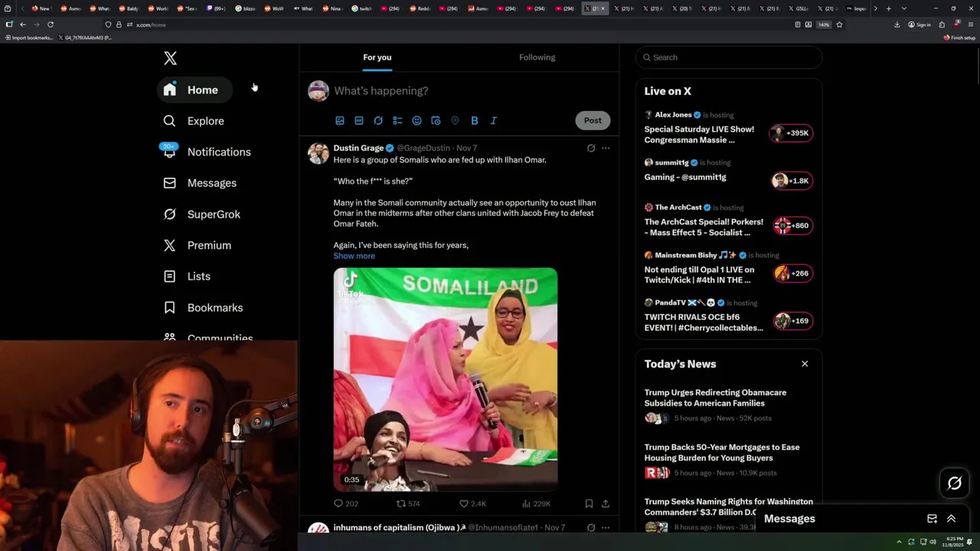The width and height of the screenshot is (980, 551).
Task: Click the Import bookmarks toolbar item
Action: click(28, 37)
